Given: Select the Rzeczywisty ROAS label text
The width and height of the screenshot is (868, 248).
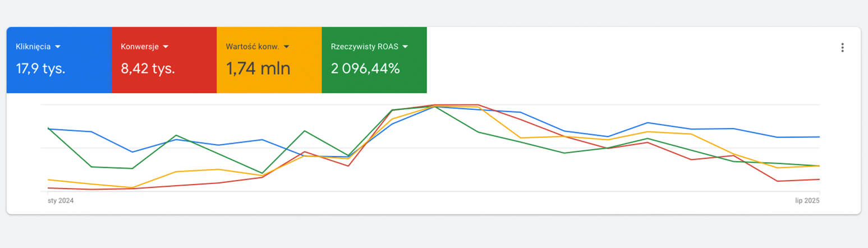Looking at the screenshot, I should click(x=365, y=47).
